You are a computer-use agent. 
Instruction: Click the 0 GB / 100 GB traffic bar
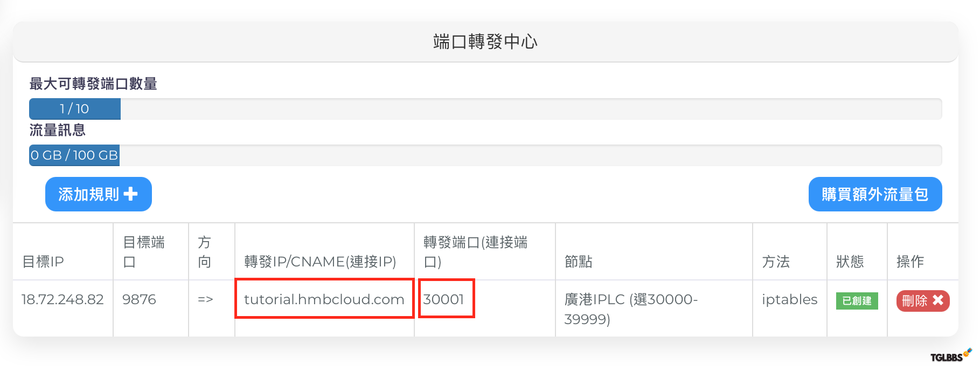coord(485,155)
